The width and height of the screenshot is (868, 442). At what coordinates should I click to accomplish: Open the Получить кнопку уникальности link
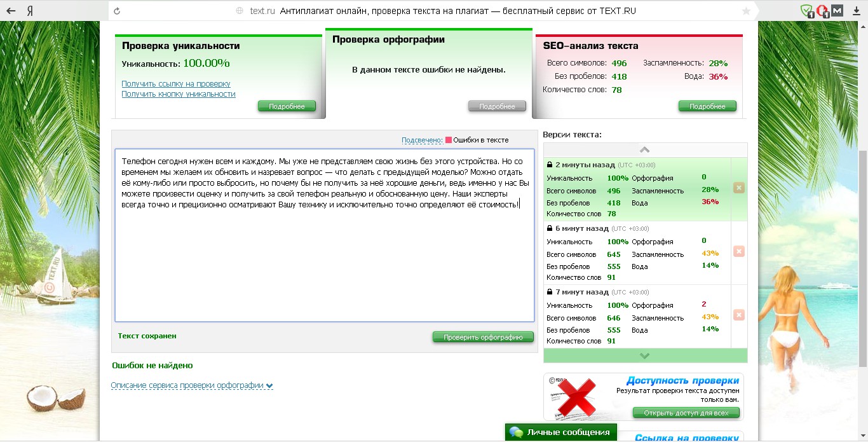tap(179, 94)
